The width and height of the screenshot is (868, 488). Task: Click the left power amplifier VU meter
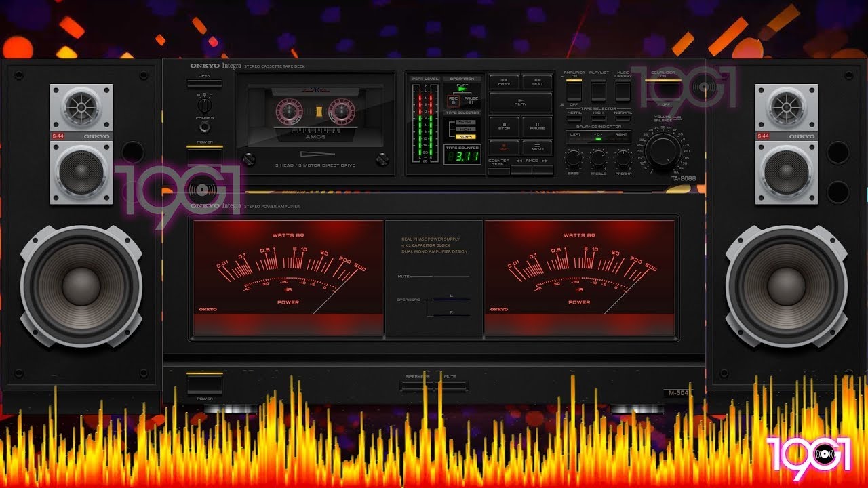288,277
